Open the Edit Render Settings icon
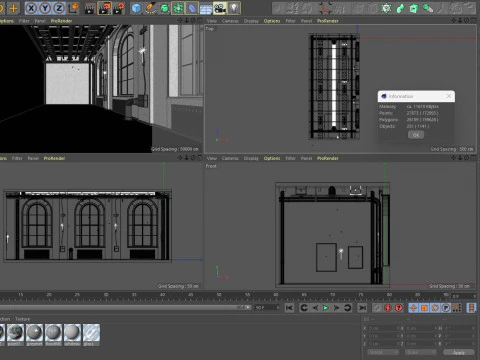Viewport: 480px width, 360px height. (119, 8)
